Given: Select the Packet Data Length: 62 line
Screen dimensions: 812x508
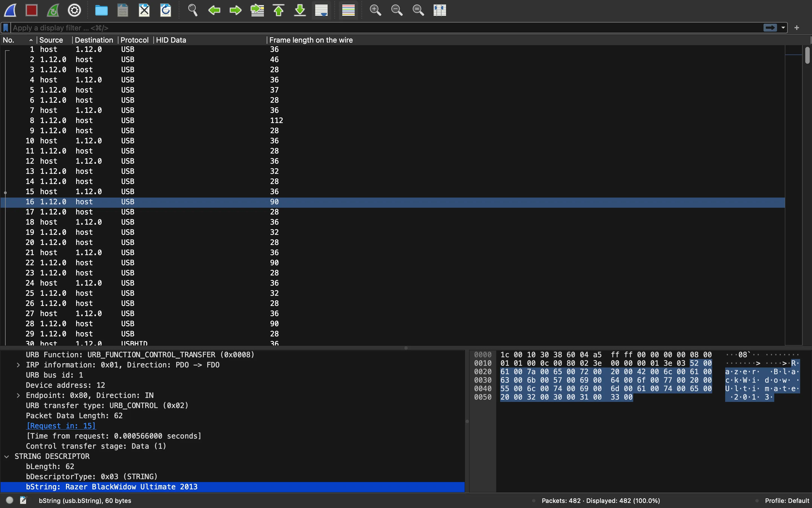Looking at the screenshot, I should (x=233, y=416).
